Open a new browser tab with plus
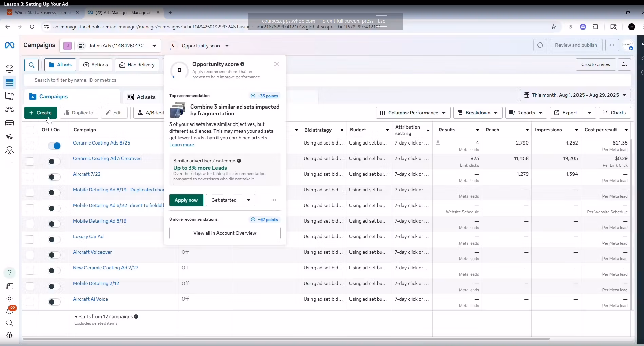644x346 pixels. click(x=170, y=13)
